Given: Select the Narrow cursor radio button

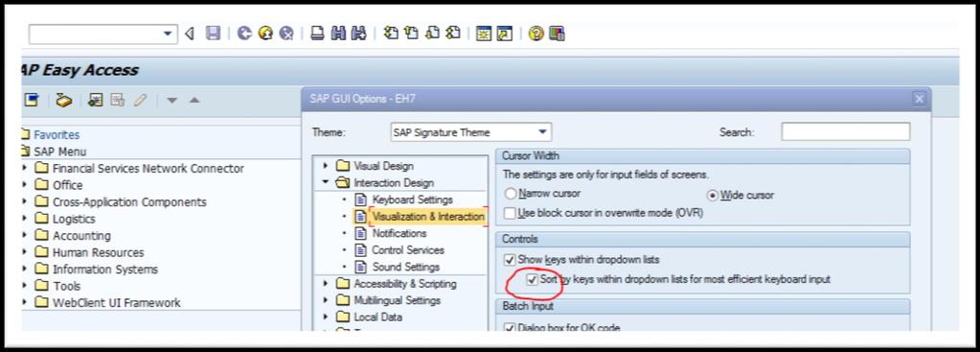Looking at the screenshot, I should [511, 195].
